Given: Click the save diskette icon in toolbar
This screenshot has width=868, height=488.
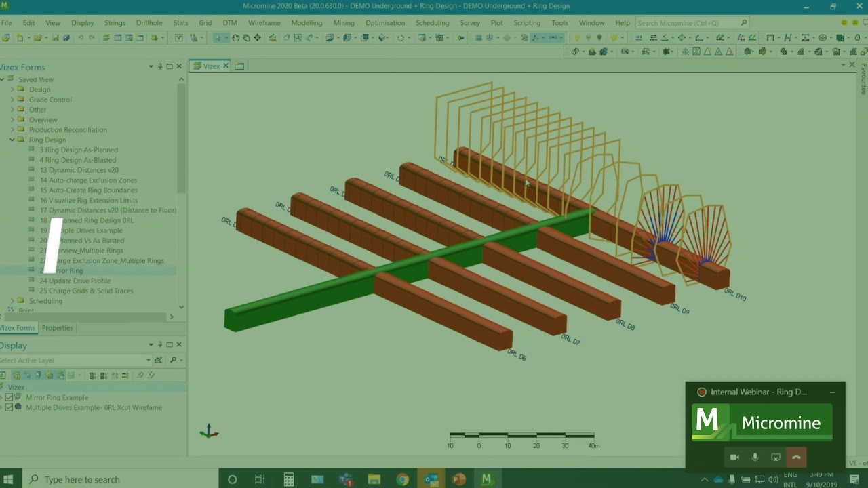Looking at the screenshot, I should point(56,38).
